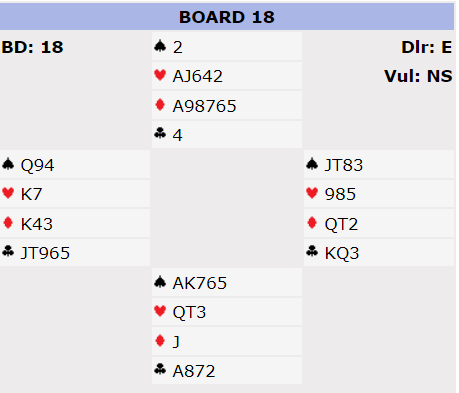The height and width of the screenshot is (393, 459).
Task: Select East's spade holding JT83
Action: click(x=344, y=165)
